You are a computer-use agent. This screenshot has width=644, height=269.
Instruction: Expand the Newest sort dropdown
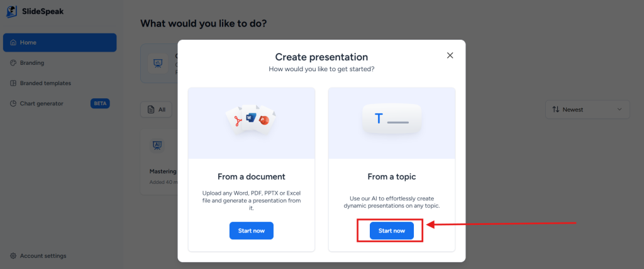coord(587,110)
